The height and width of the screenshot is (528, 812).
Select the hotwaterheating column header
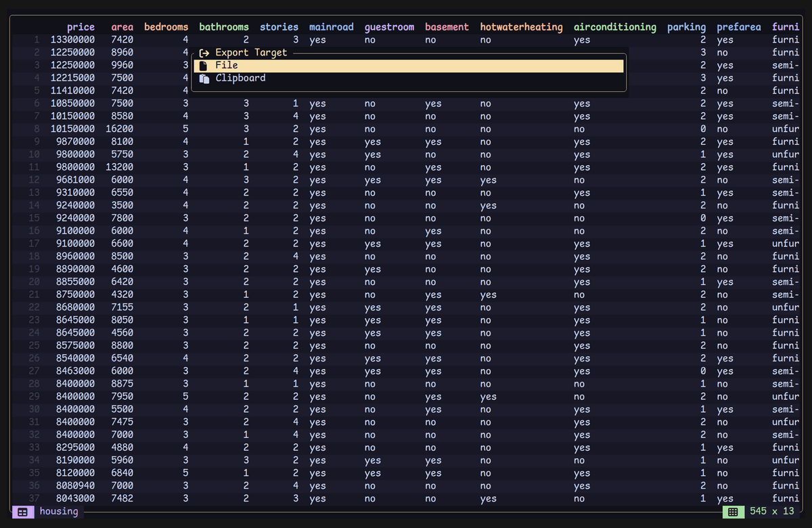522,27
